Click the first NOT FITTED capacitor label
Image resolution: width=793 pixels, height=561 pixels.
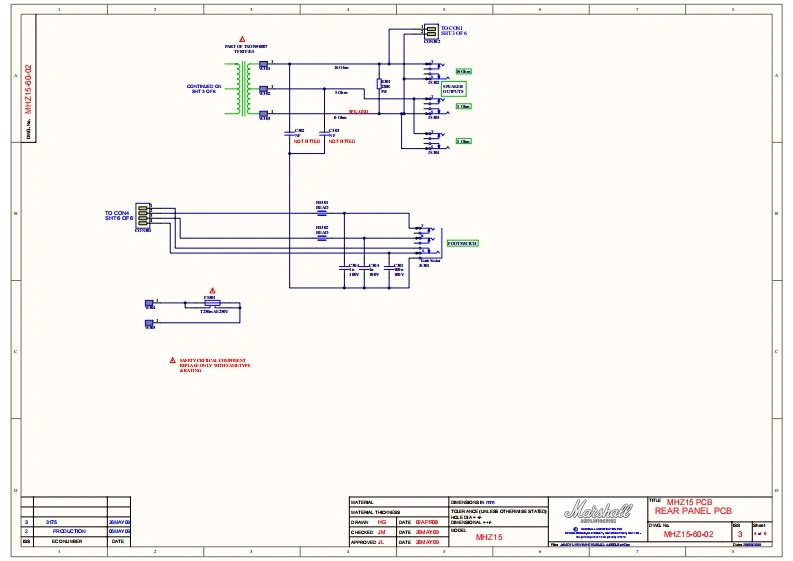[x=306, y=142]
